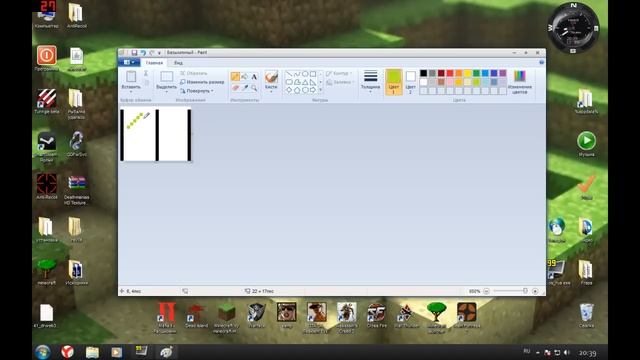The width and height of the screenshot is (640, 360).
Task: Open the Thickness (Толщина) dropdown
Action: (370, 82)
